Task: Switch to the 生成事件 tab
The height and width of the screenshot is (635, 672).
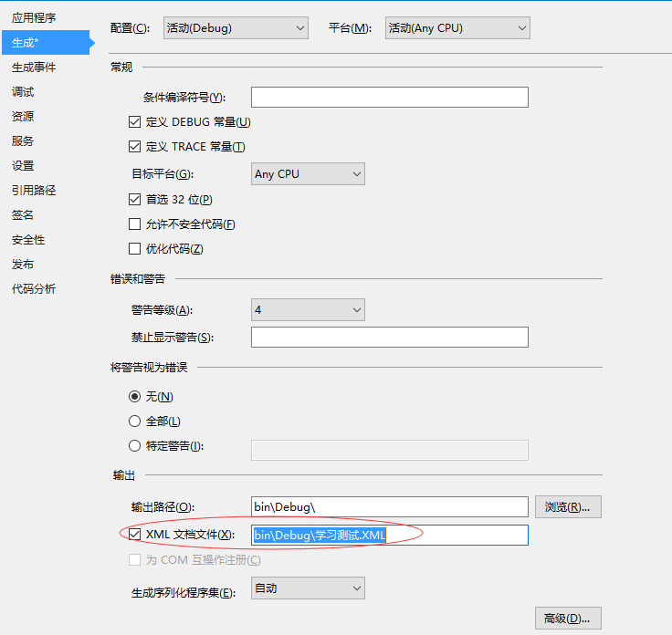Action: [34, 68]
